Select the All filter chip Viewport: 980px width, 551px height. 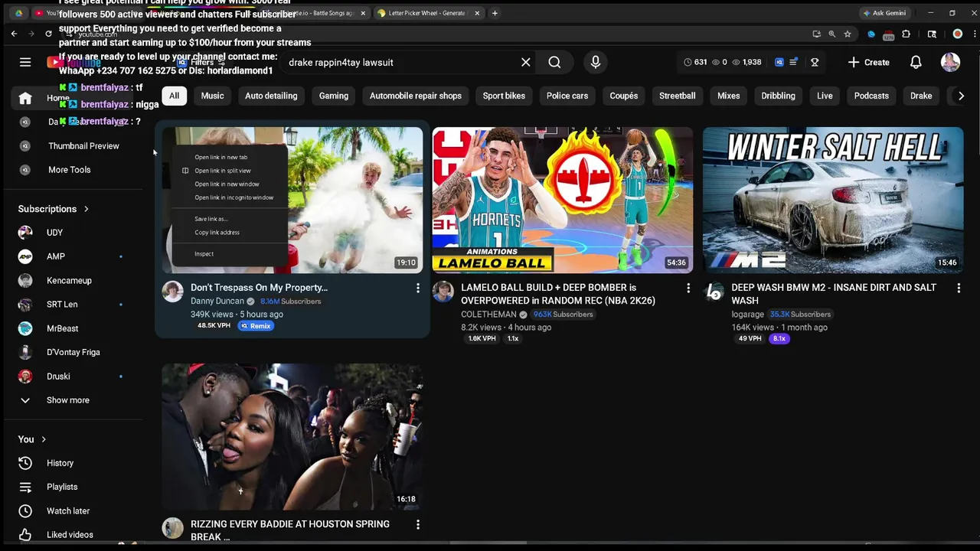click(x=174, y=96)
